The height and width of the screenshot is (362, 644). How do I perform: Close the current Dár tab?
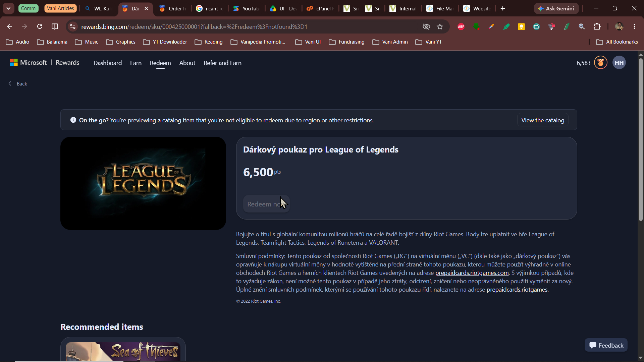(x=146, y=8)
